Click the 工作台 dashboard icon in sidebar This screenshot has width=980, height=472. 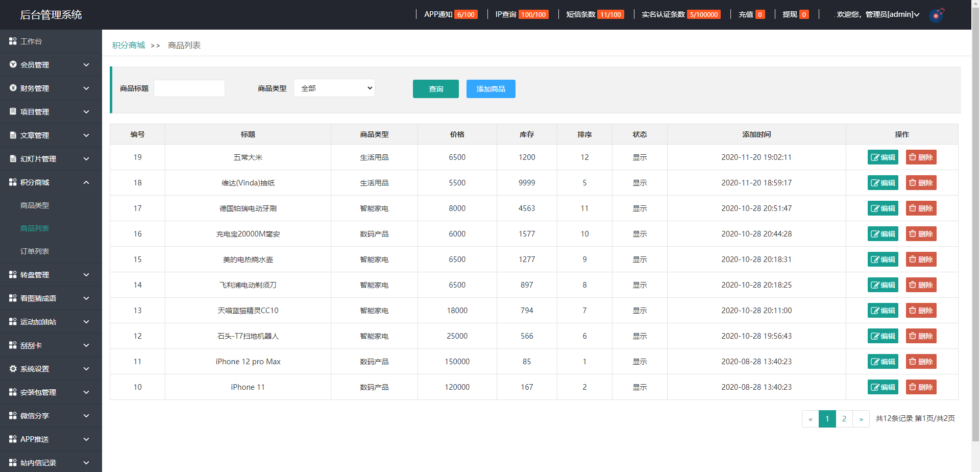coord(13,41)
